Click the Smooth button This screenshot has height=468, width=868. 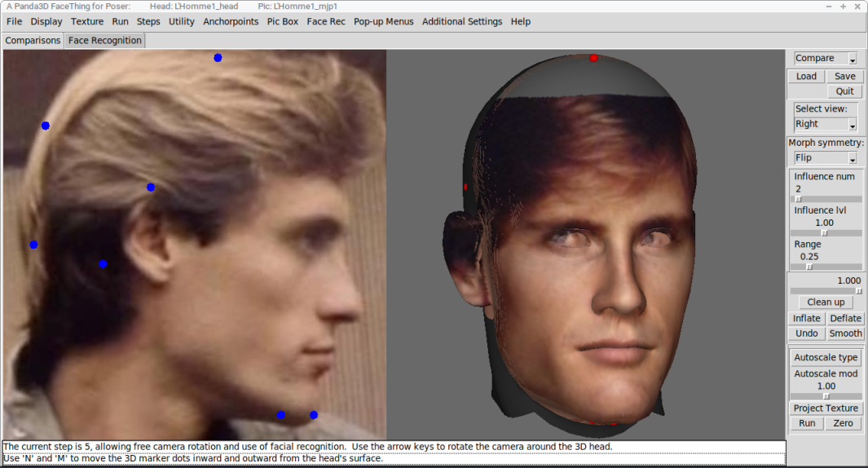(845, 333)
